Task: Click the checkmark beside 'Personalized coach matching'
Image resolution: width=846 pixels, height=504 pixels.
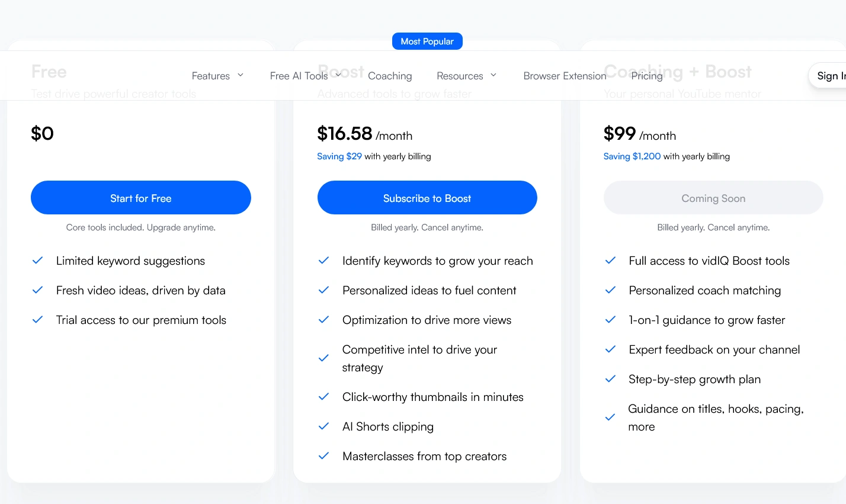Action: [610, 290]
